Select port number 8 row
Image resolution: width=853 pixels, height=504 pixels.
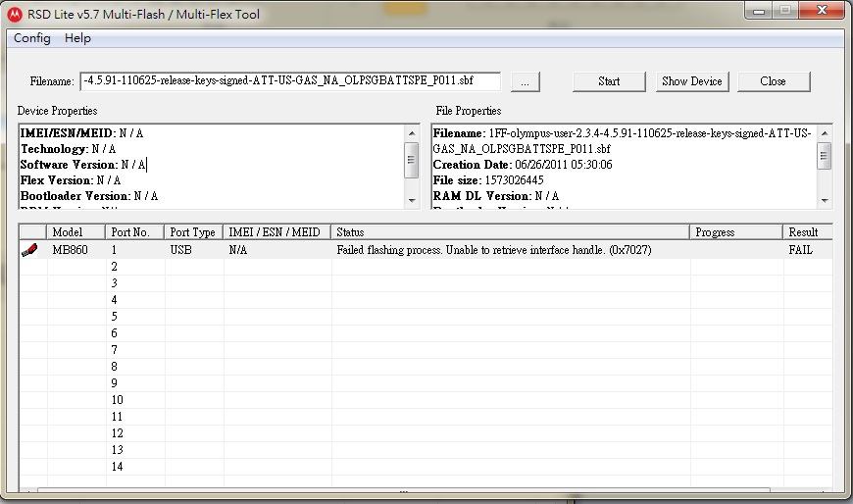click(426, 367)
